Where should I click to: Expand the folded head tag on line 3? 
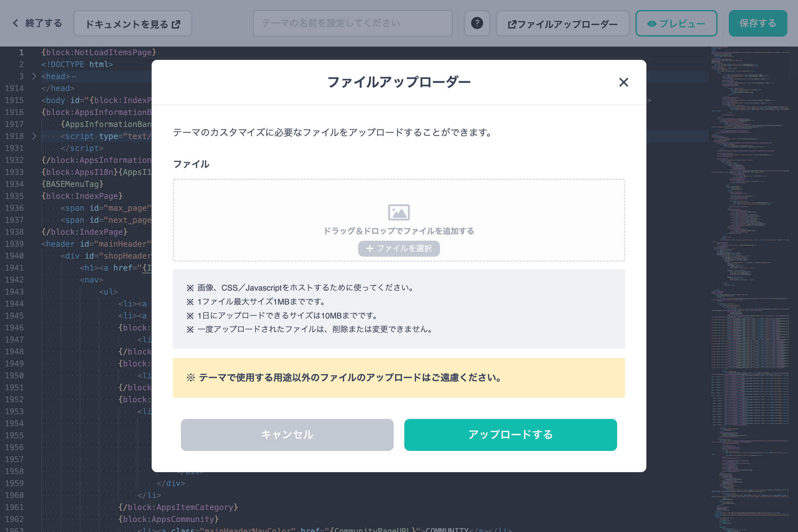[x=34, y=76]
